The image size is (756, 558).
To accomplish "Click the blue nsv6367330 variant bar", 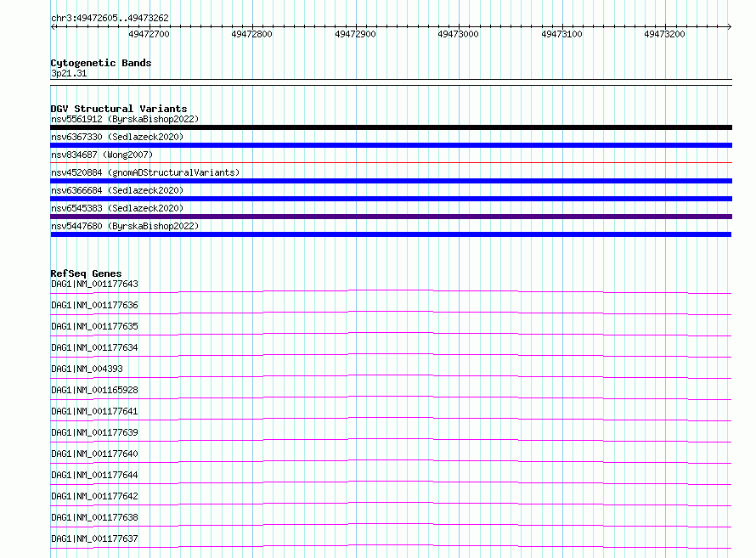I will pos(391,145).
